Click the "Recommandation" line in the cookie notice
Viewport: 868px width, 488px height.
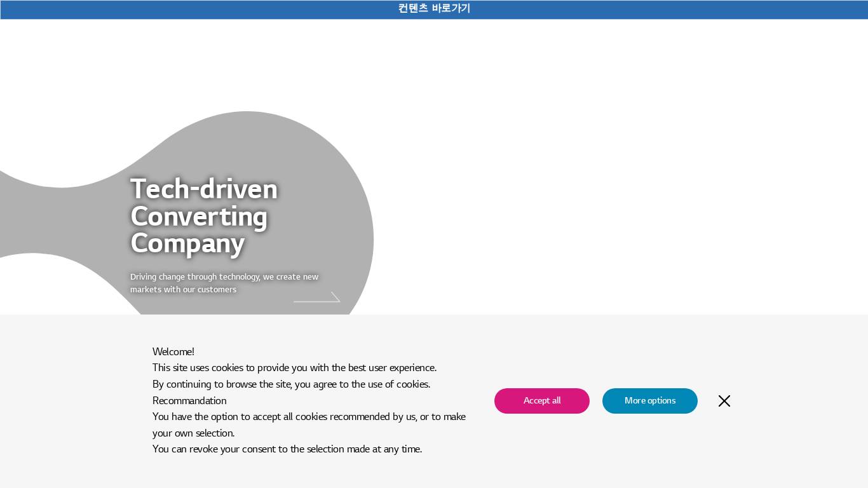pyautogui.click(x=189, y=401)
